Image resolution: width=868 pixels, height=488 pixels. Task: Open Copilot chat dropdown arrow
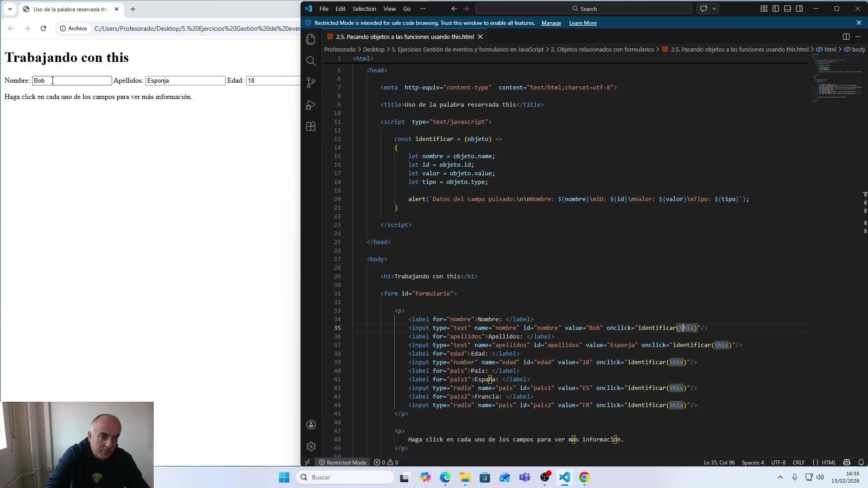click(714, 9)
